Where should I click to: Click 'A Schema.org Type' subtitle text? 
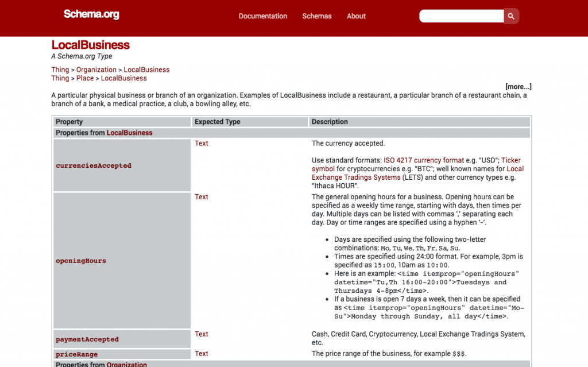coord(82,56)
